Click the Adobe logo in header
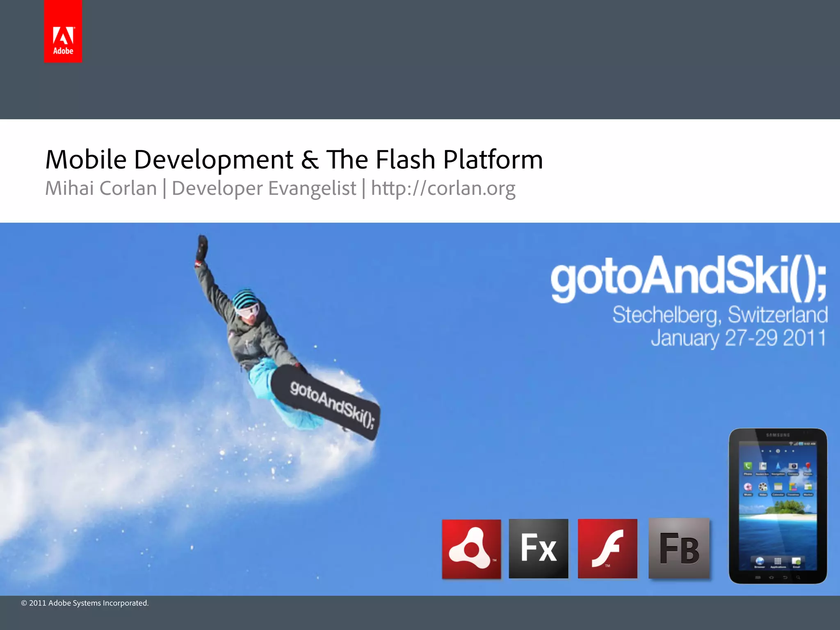This screenshot has width=840, height=630. (x=63, y=32)
